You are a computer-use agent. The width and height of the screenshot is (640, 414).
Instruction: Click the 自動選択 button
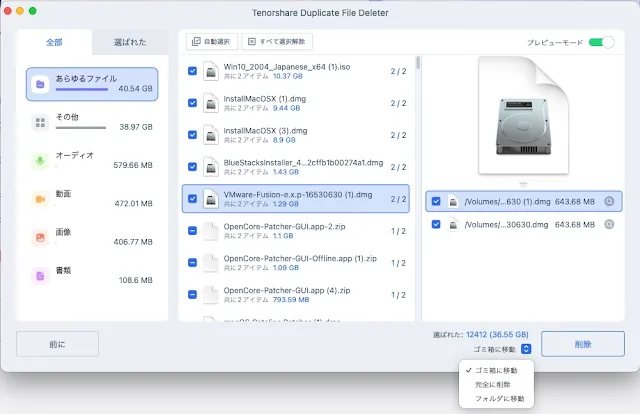click(x=212, y=42)
